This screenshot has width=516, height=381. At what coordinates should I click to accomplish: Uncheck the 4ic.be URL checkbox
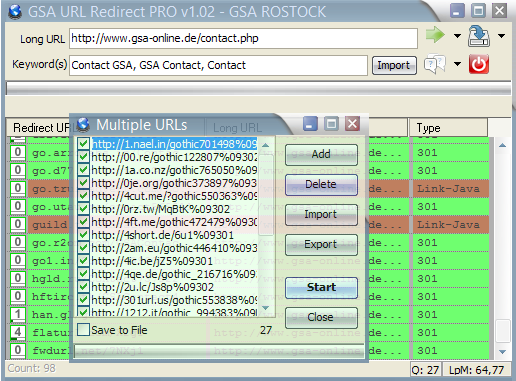click(x=83, y=261)
